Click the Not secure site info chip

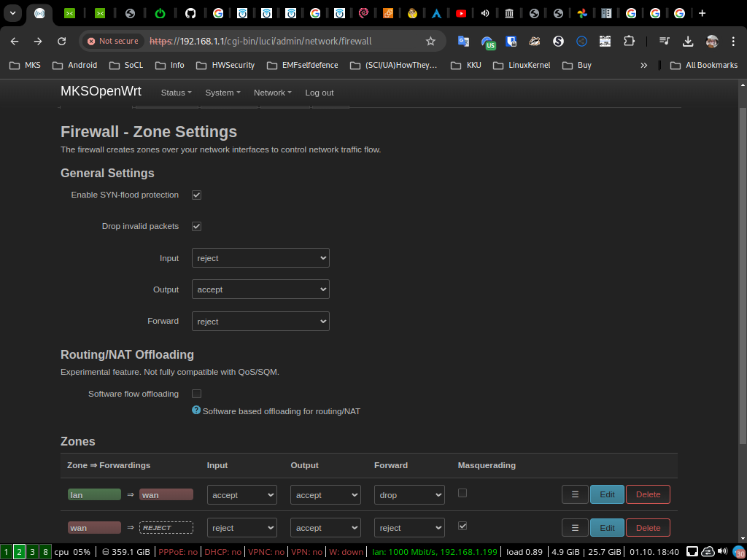click(113, 42)
